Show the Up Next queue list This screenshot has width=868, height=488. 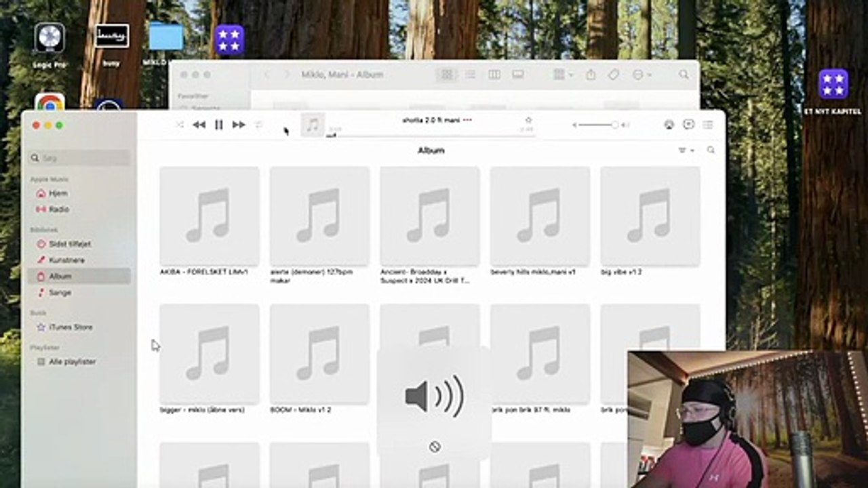tap(708, 125)
